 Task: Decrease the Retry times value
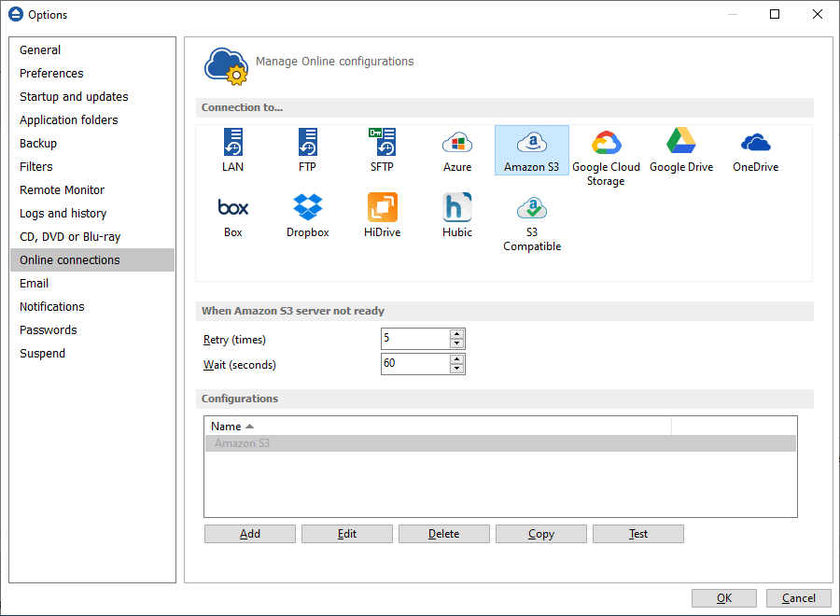pos(456,343)
